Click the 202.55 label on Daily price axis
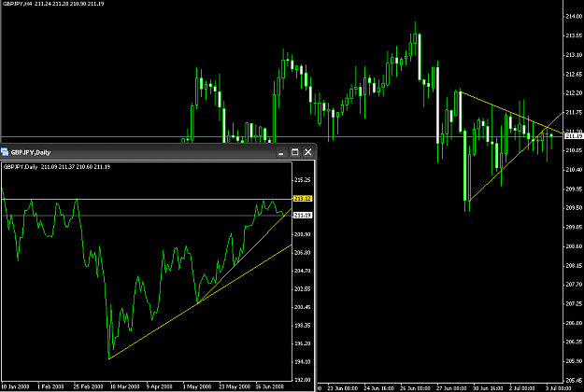584x392 pixels. click(302, 289)
